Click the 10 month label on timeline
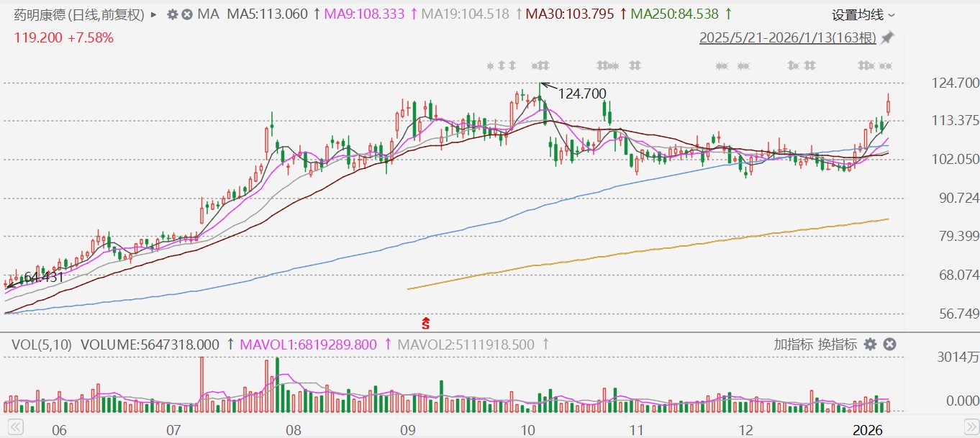Viewport: 980px width, 438px height. (527, 430)
